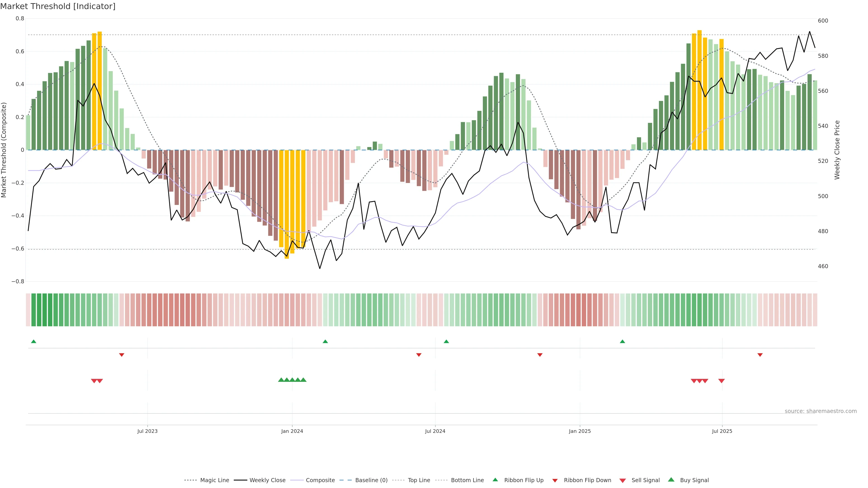The height and width of the screenshot is (488, 868).
Task: Click the Sell Signal legend triangle icon
Action: tap(623, 481)
